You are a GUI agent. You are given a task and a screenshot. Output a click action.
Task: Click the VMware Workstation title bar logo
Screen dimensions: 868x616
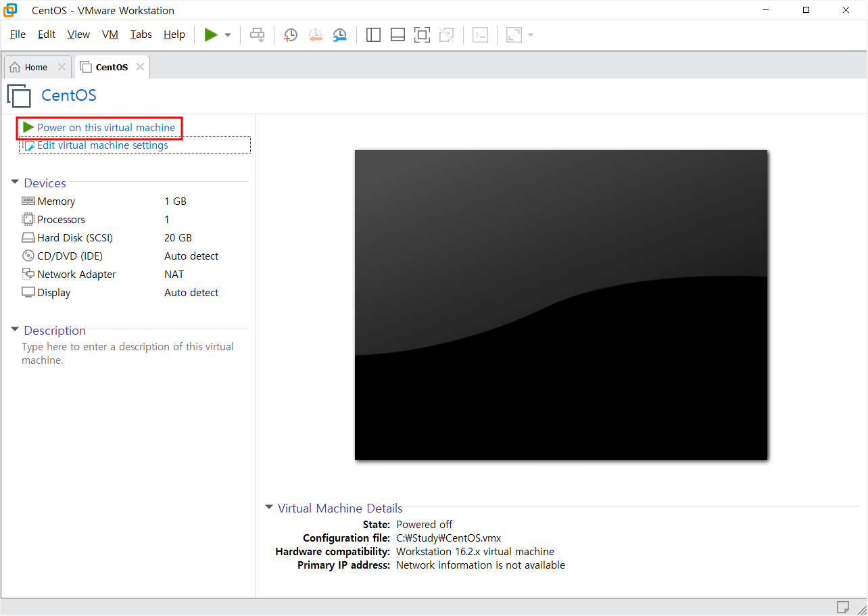pos(10,10)
